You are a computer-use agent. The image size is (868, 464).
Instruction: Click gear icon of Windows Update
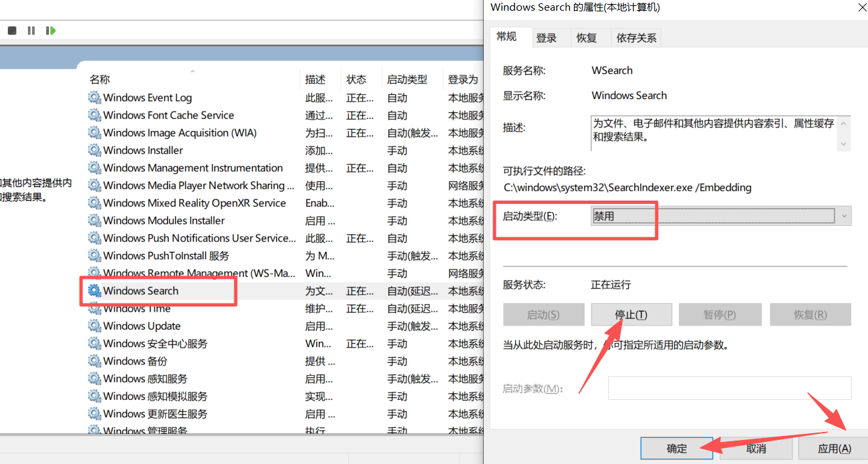click(94, 326)
